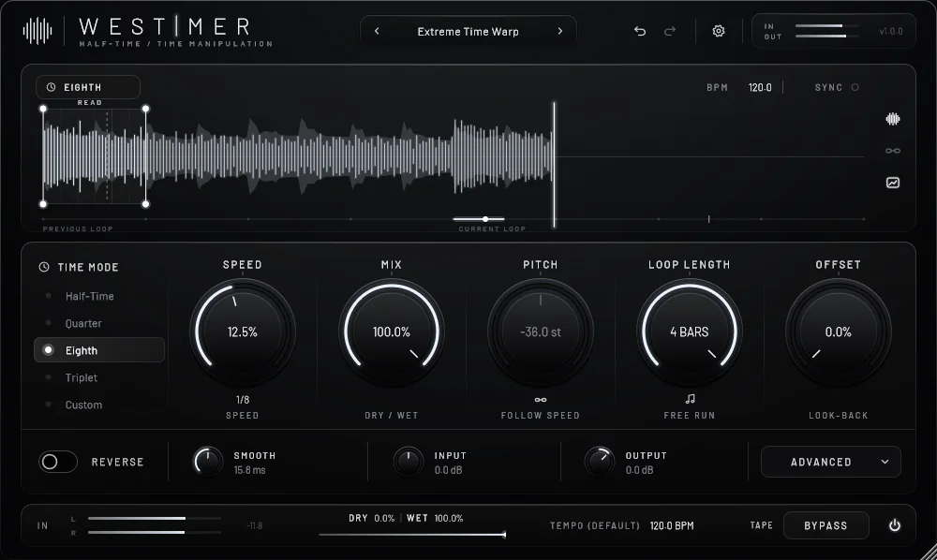The image size is (937, 560).
Task: Redo the last undone change
Action: [x=670, y=31]
